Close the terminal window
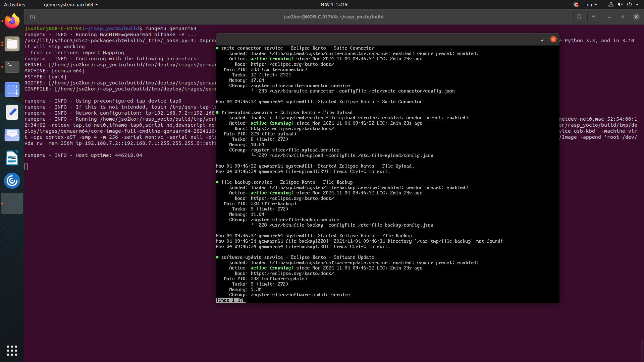The image size is (644, 362). coord(636,17)
